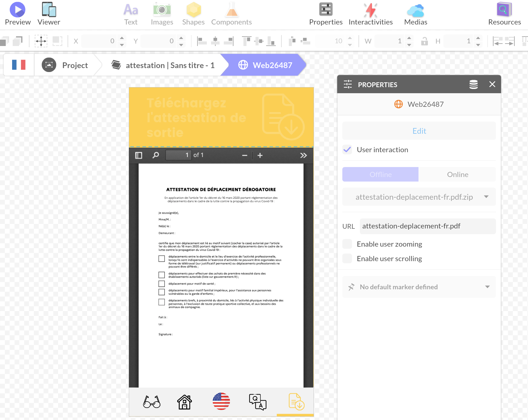The image size is (528, 420).
Task: Click the dashed selection box icon
Action: point(57,41)
